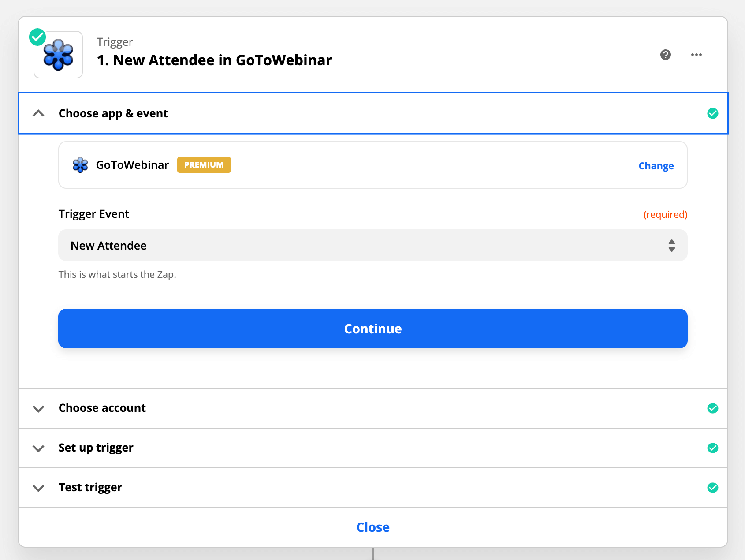745x560 pixels.
Task: Click the 'This is what starts the Zap.' hint
Action: coord(117,274)
